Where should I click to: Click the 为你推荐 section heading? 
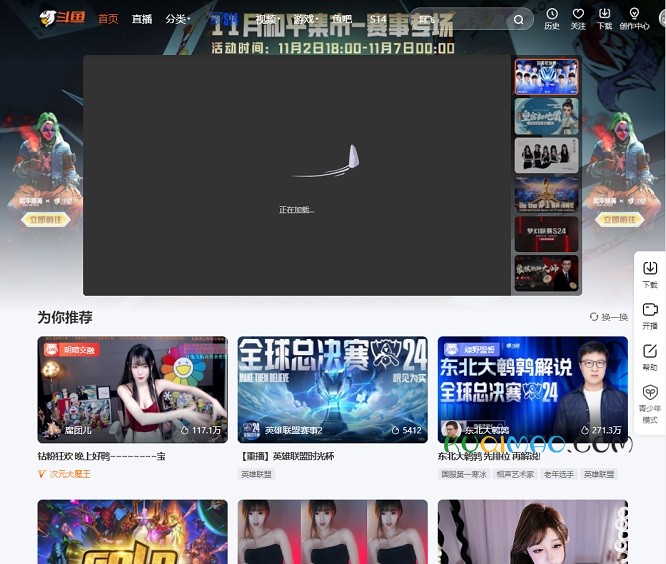click(65, 317)
